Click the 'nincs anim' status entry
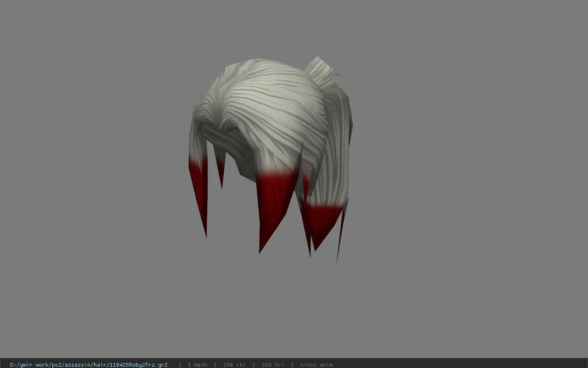The height and width of the screenshot is (368, 588). [x=317, y=365]
